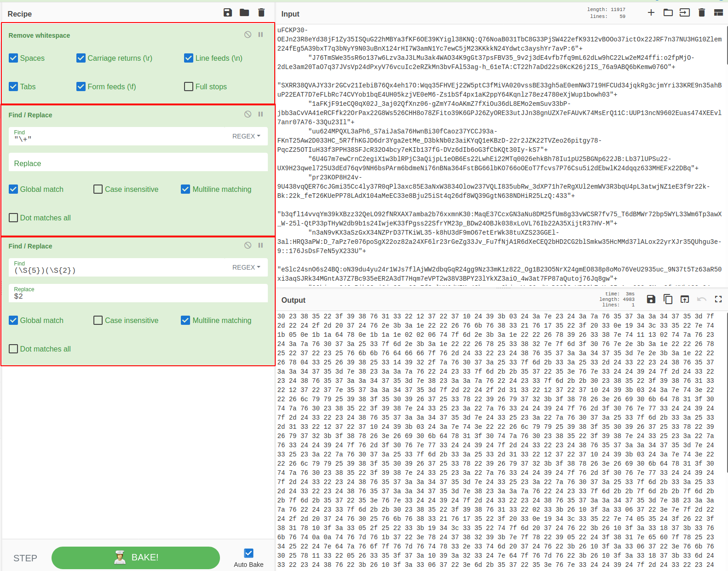728x571 pixels.
Task: Maximise the output pane
Action: (x=718, y=299)
